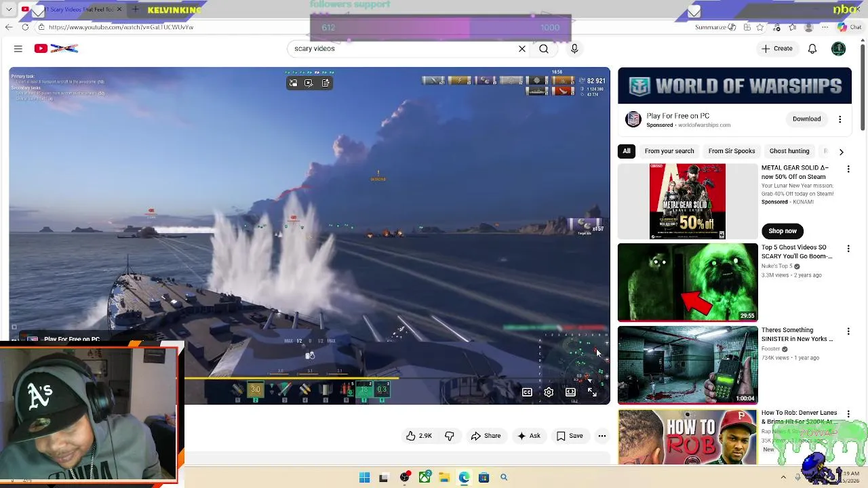This screenshot has height=488, width=868.
Task: View site information lock icon
Action: click(41, 27)
